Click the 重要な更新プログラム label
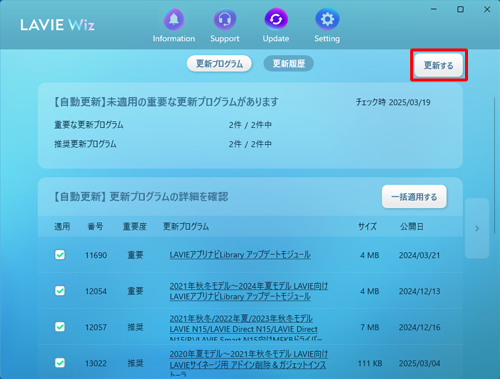This screenshot has height=379, width=500. point(89,125)
